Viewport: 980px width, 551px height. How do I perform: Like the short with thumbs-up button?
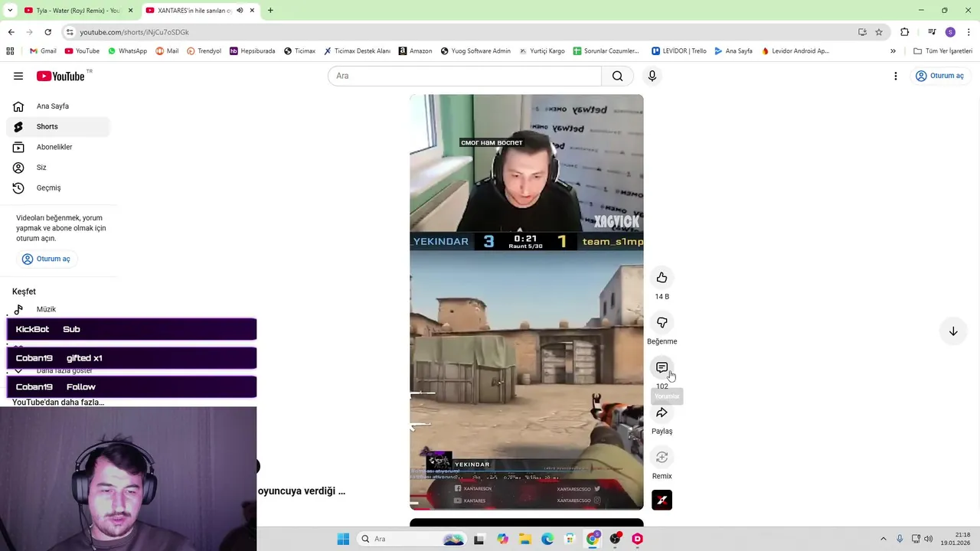tap(661, 278)
